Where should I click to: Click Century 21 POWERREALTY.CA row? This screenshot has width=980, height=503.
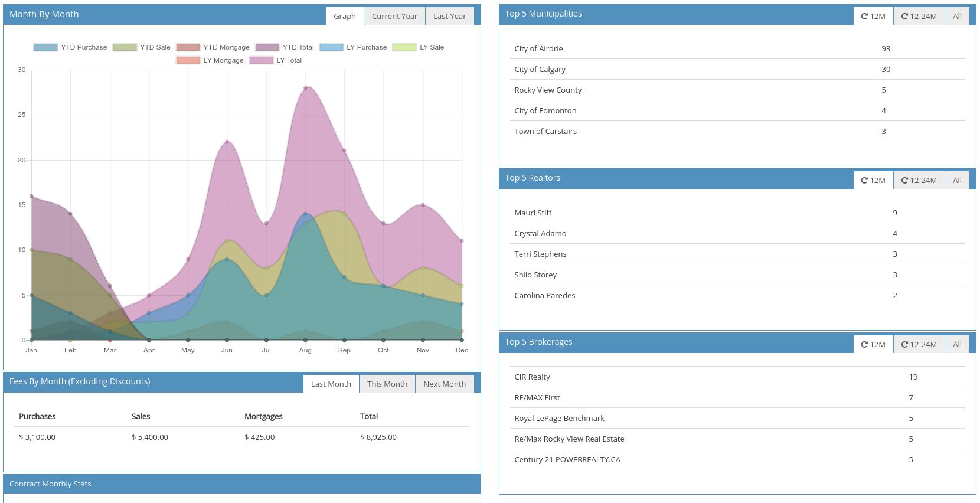point(737,459)
